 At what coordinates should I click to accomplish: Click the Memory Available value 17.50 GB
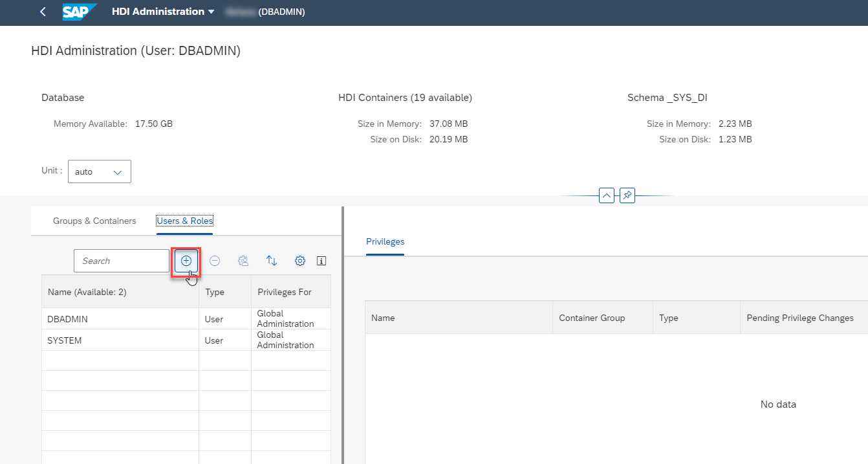tap(154, 124)
